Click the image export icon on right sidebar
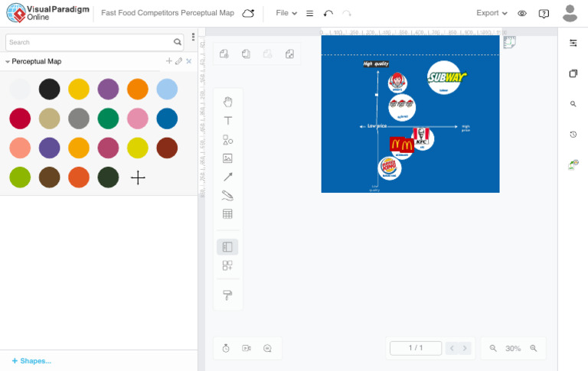This screenshot has width=588, height=371. click(573, 164)
